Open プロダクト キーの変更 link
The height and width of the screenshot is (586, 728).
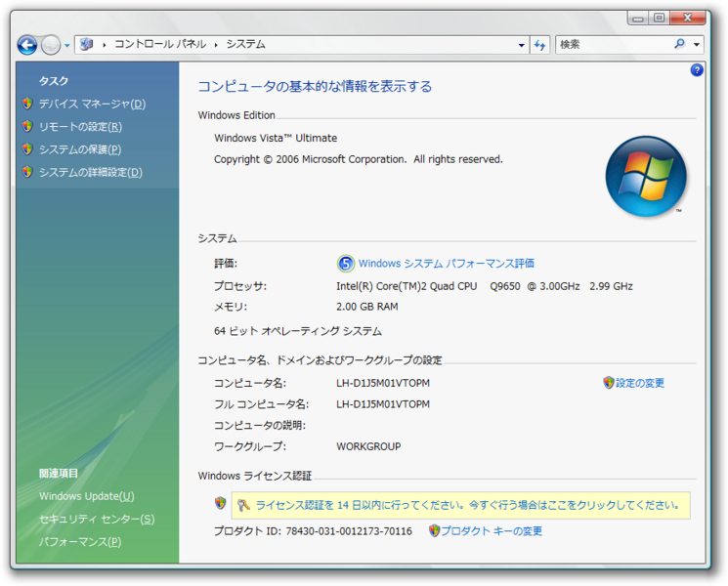pos(492,531)
